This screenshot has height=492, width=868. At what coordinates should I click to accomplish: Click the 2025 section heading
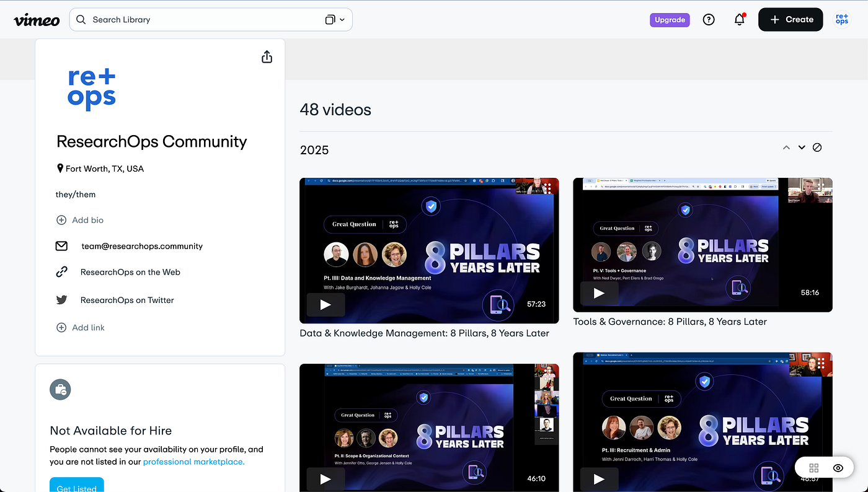(314, 150)
